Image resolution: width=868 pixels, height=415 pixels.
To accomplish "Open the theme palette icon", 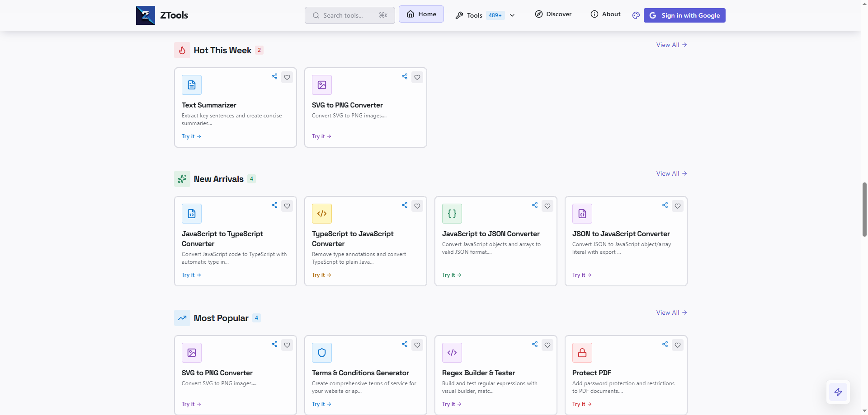I will [x=636, y=15].
